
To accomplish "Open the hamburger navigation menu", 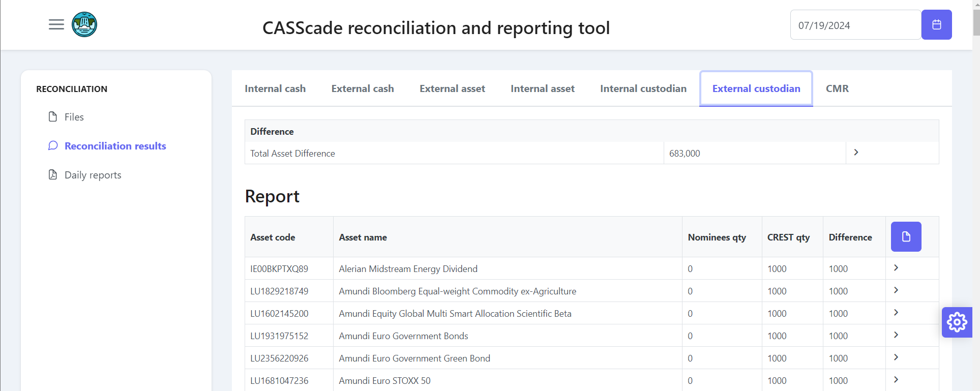I will pyautogui.click(x=56, y=24).
